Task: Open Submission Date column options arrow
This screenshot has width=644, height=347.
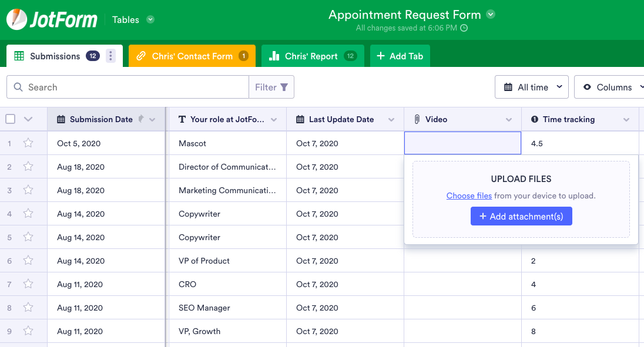Action: (153, 119)
